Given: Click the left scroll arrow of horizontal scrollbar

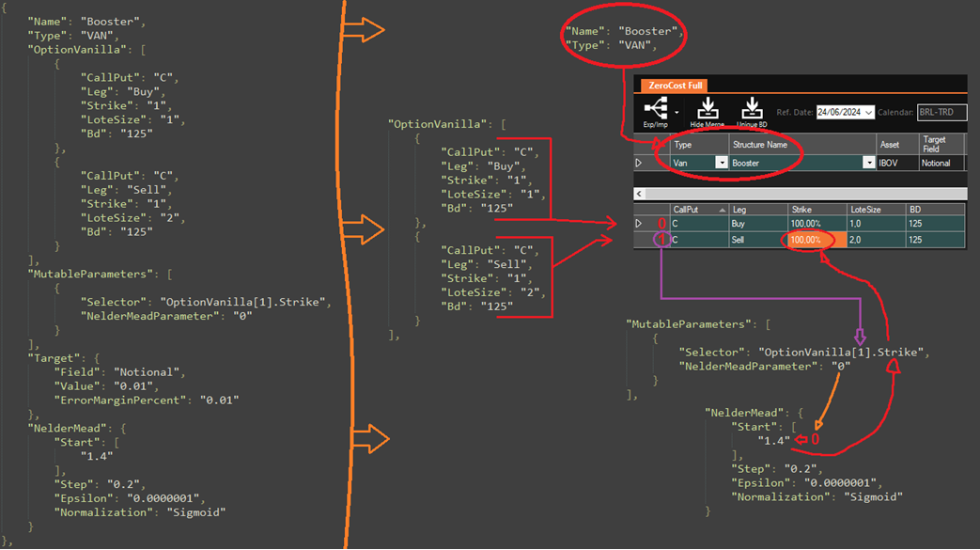Looking at the screenshot, I should (639, 193).
